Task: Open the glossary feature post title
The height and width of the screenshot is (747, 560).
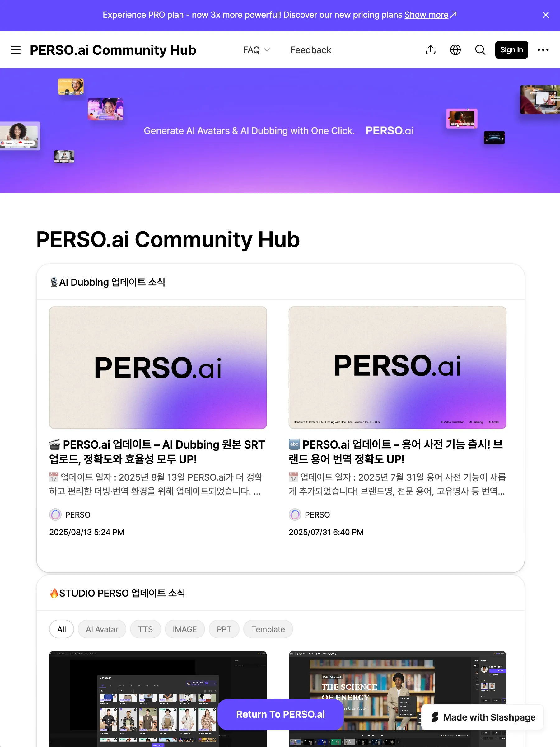Action: [x=397, y=452]
